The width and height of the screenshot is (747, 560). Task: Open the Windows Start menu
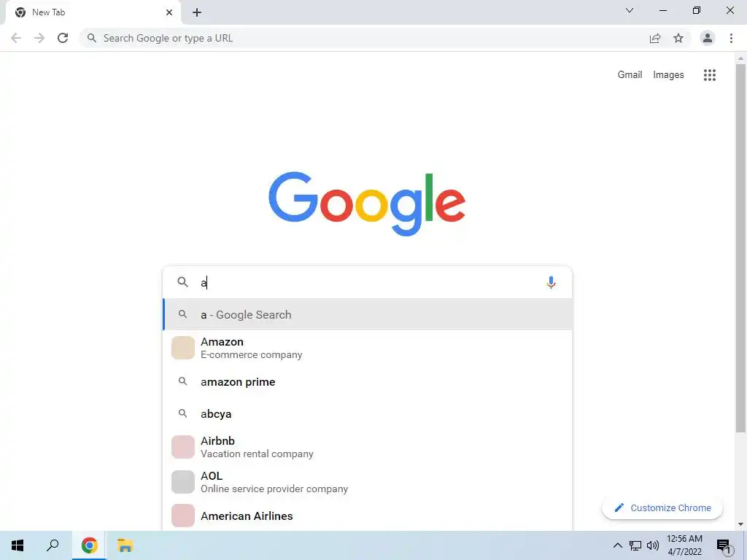18,545
